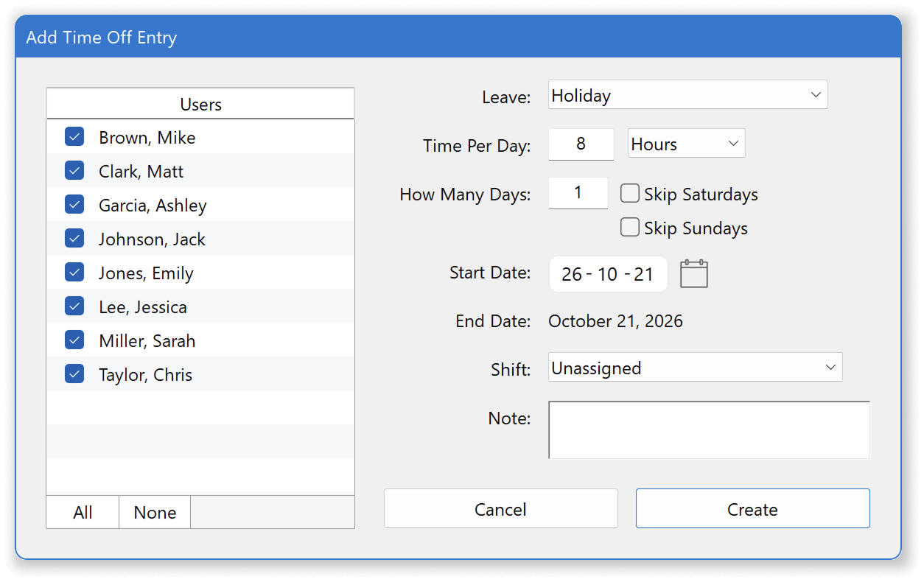Select the Brown, Mike name text
The width and height of the screenshot is (924, 582).
pos(147,138)
